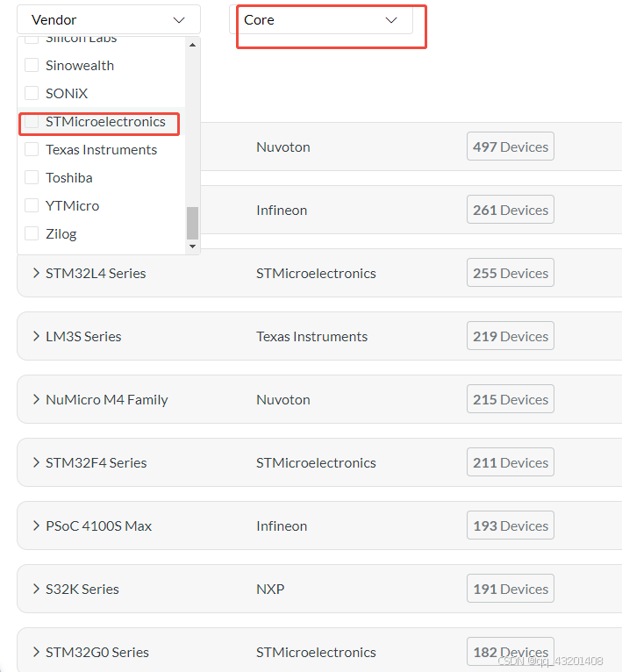The image size is (622, 672).
Task: Click the vendor list scrollbar thumb
Action: coord(192,224)
